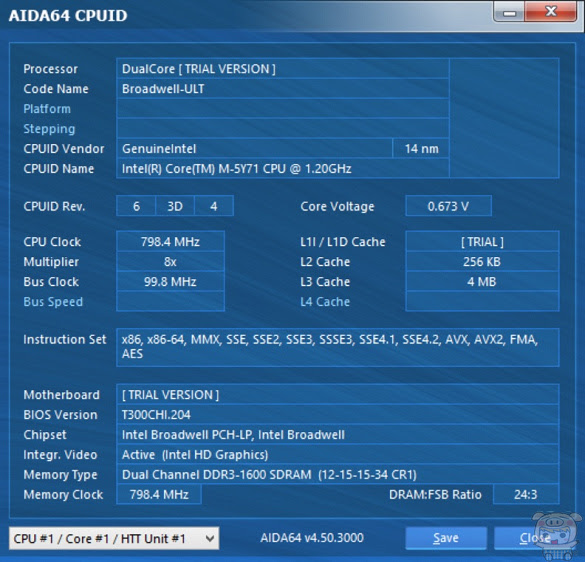Click the AIDA64 v4.50.3000 version text

pyautogui.click(x=312, y=538)
